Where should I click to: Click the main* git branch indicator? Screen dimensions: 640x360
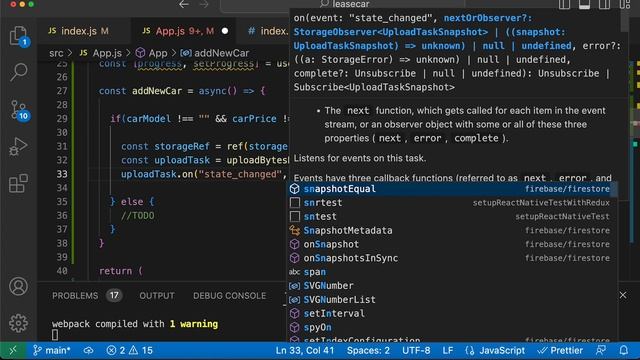click(51, 350)
